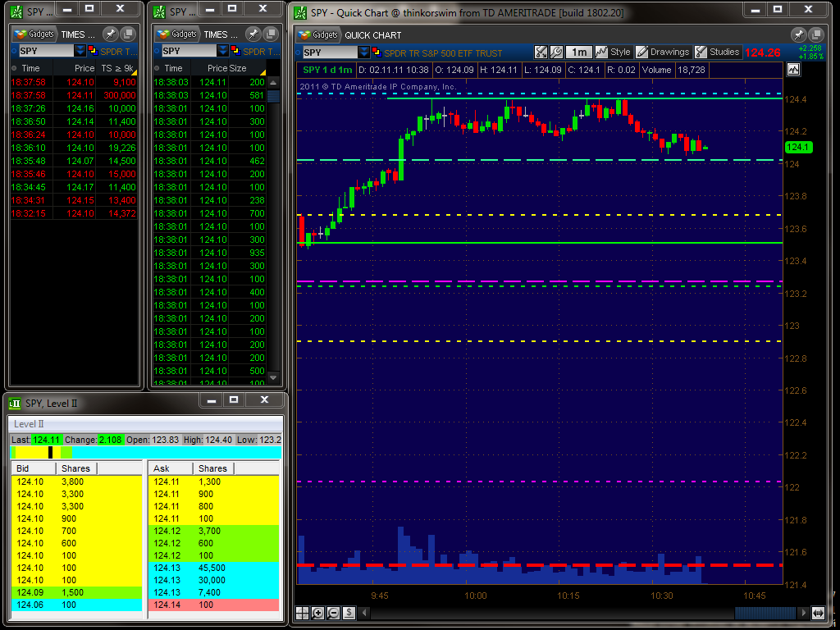Open Gadgets menu in first Time & Sales window
Viewport: 840px width, 630px height.
34,34
